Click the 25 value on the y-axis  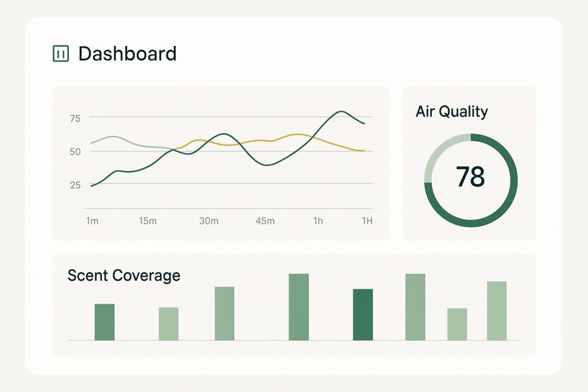pos(75,185)
